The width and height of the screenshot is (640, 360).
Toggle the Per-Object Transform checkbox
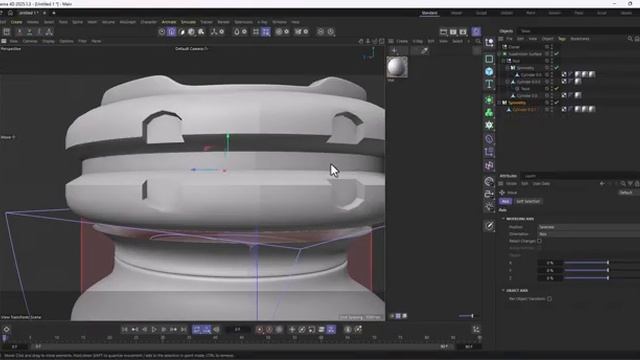tap(549, 299)
